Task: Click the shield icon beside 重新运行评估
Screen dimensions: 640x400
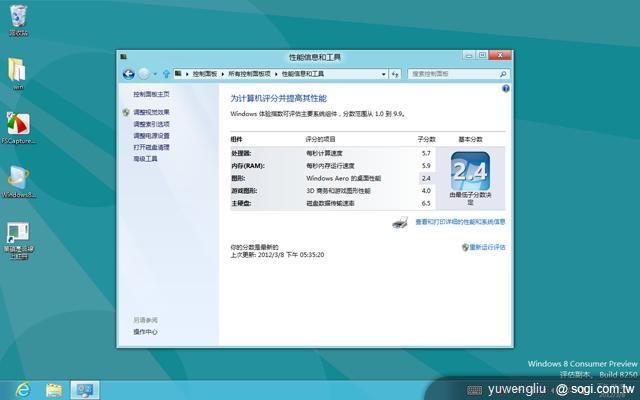Action: click(465, 247)
